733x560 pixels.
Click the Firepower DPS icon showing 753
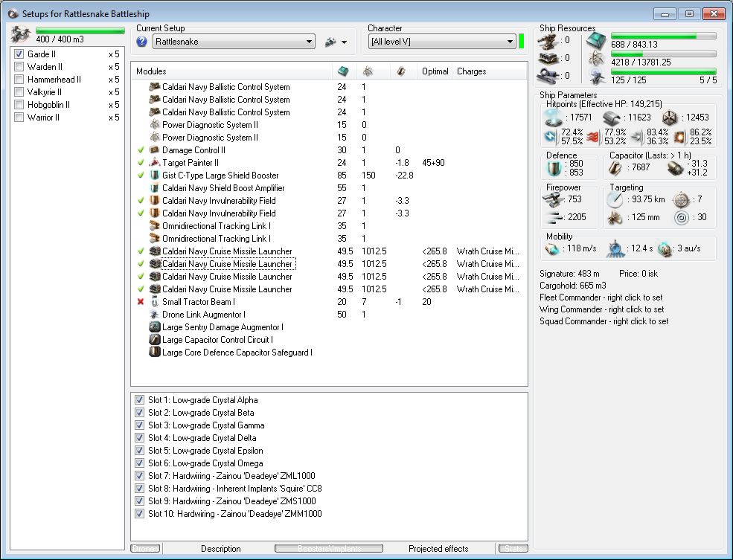[x=553, y=199]
